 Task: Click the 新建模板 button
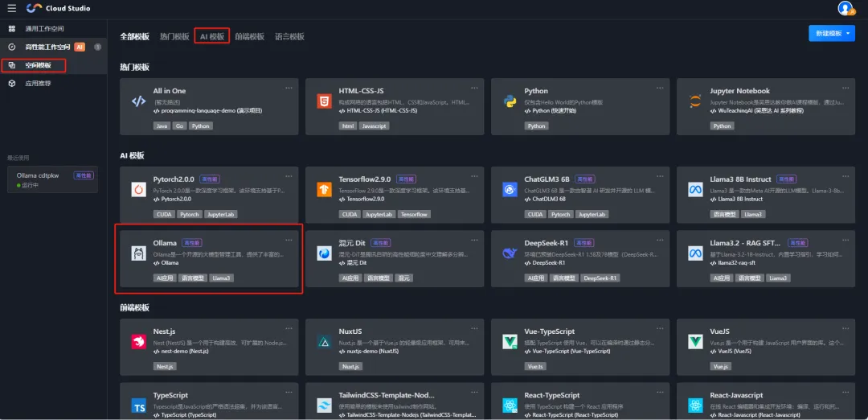(832, 33)
